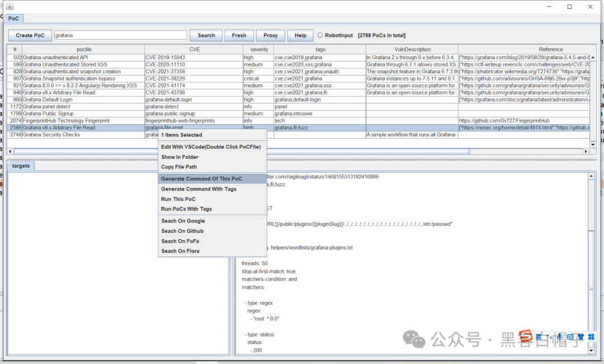
Task: Click the Help button
Action: pos(300,35)
